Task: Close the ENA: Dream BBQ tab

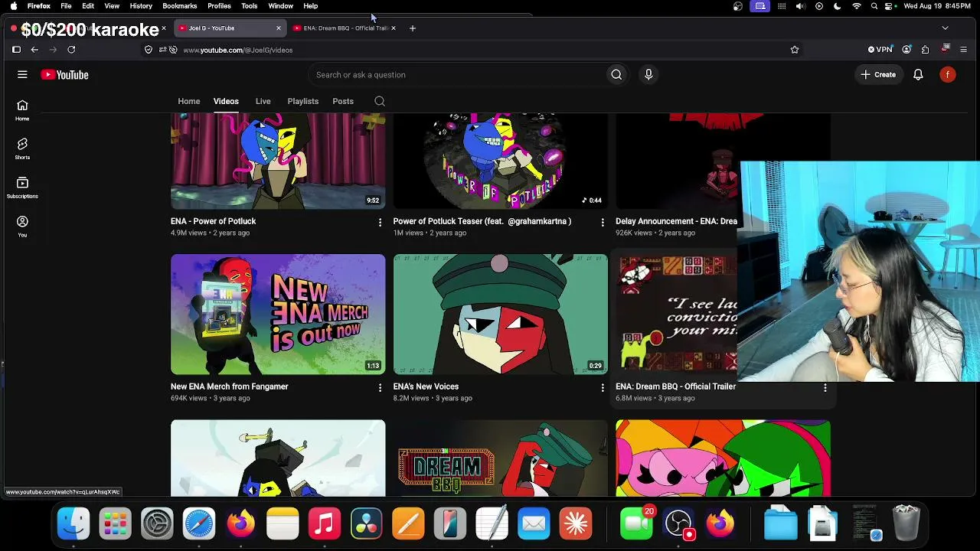Action: tap(394, 28)
